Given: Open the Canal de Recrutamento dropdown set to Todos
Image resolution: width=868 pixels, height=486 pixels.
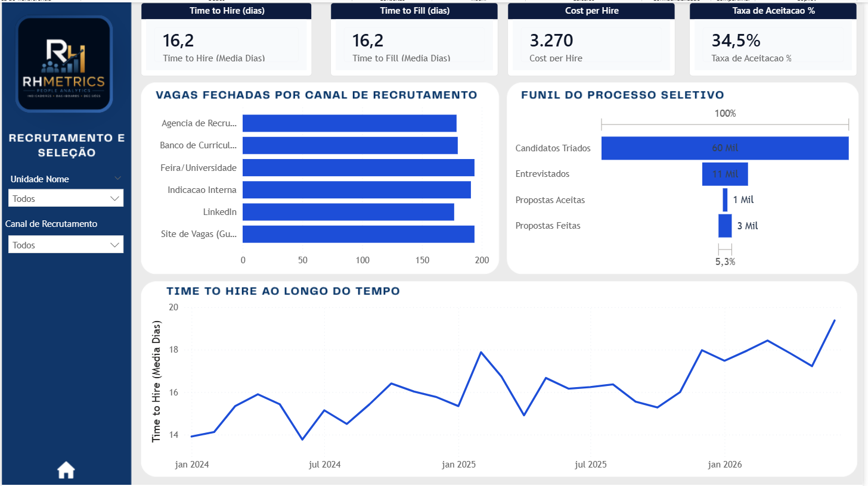Looking at the screenshot, I should tap(66, 245).
